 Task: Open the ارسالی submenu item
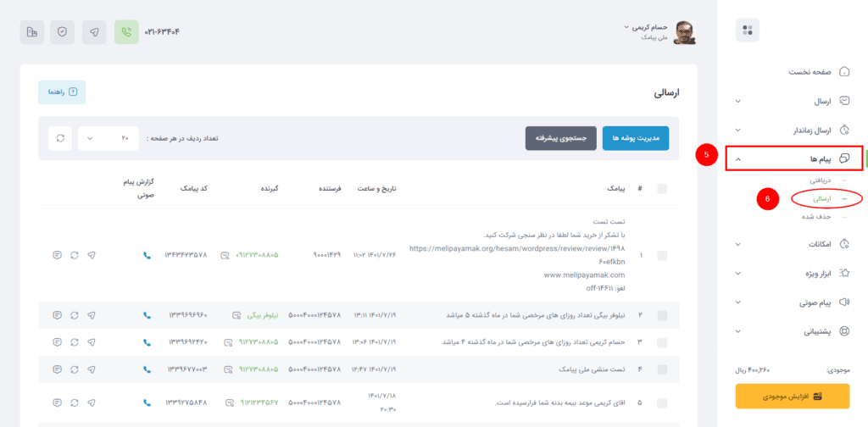[822, 198]
